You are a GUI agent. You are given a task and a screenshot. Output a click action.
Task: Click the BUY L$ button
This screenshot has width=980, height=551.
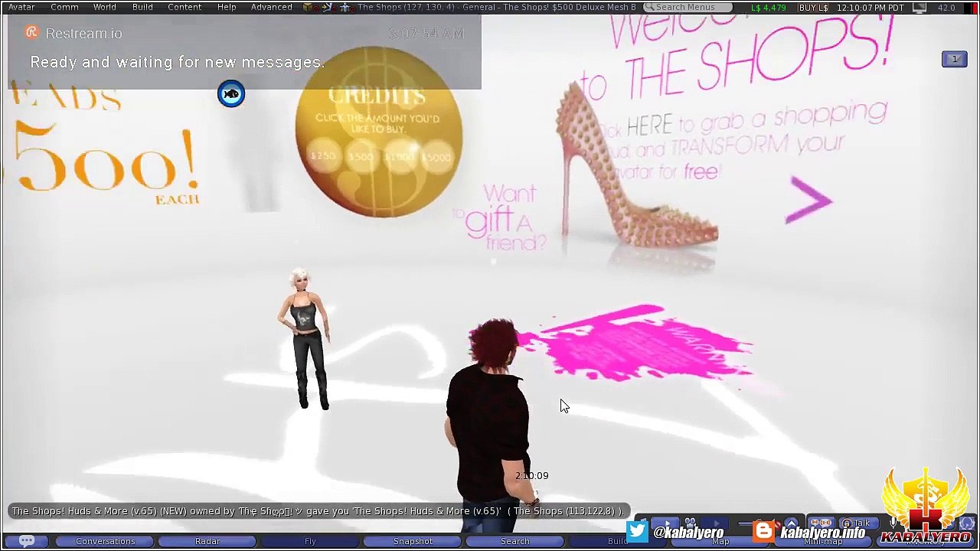point(813,8)
